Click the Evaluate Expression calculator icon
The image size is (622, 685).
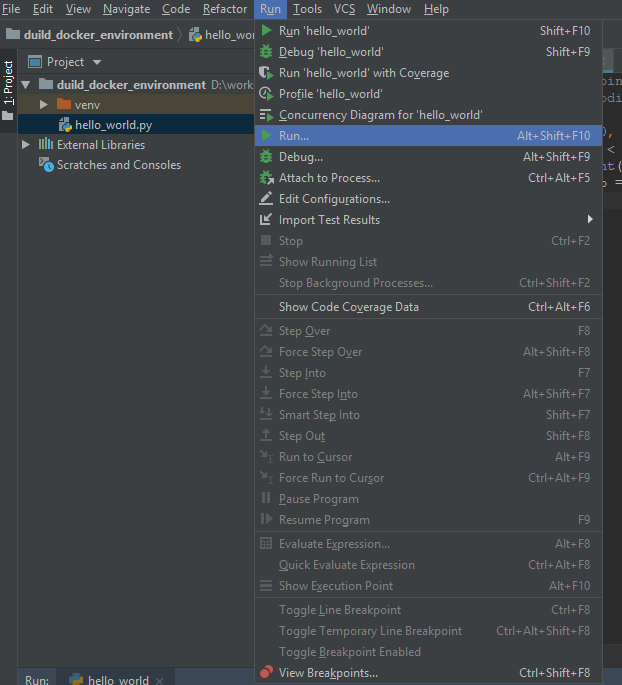coord(266,543)
